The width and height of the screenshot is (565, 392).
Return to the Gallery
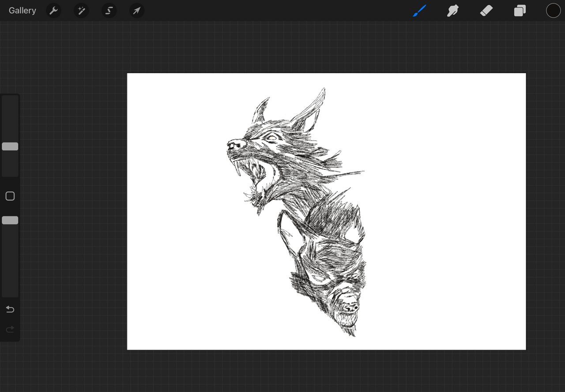(23, 11)
